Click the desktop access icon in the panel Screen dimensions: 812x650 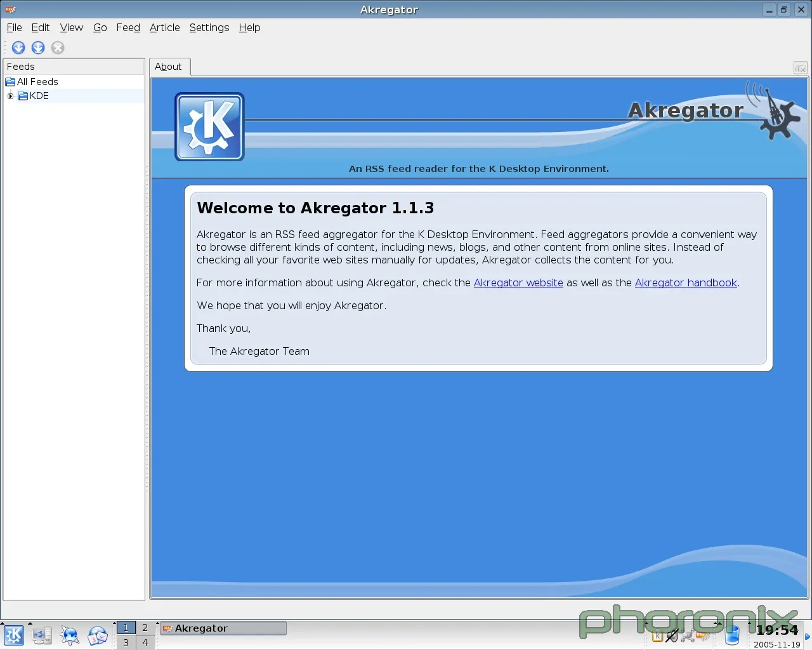[42, 635]
